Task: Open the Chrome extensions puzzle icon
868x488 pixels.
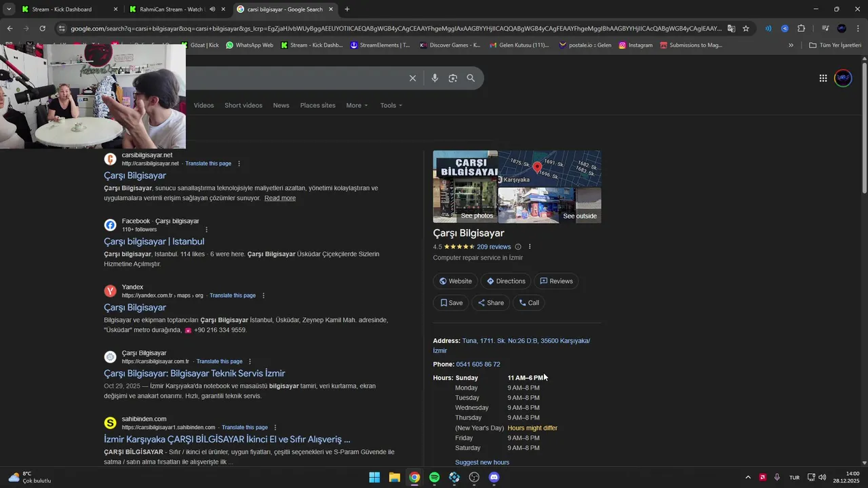Action: pyautogui.click(x=801, y=28)
